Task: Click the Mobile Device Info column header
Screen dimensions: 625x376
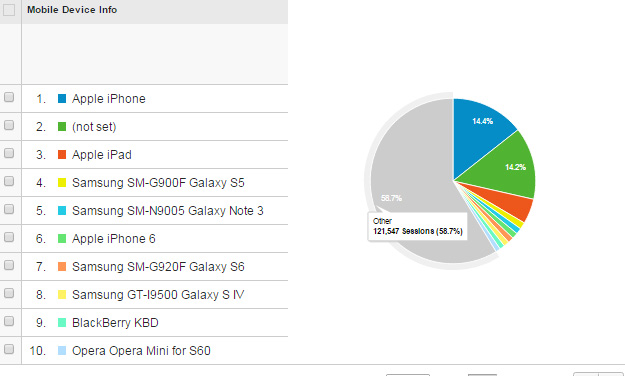Action: pyautogui.click(x=72, y=10)
